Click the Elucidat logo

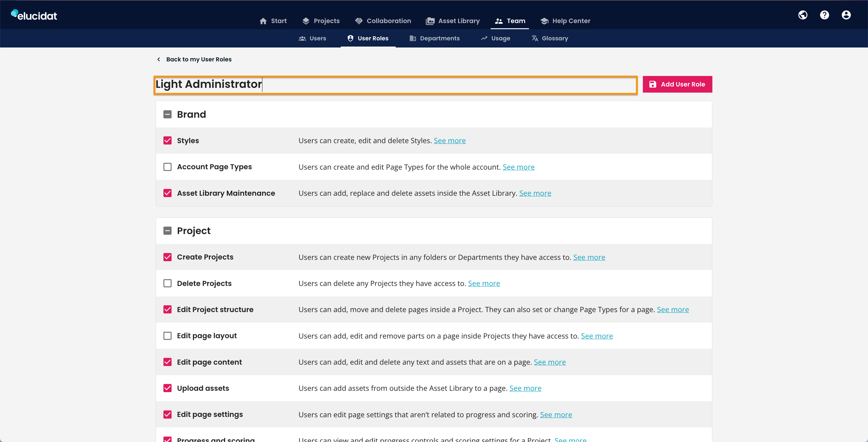tap(34, 15)
